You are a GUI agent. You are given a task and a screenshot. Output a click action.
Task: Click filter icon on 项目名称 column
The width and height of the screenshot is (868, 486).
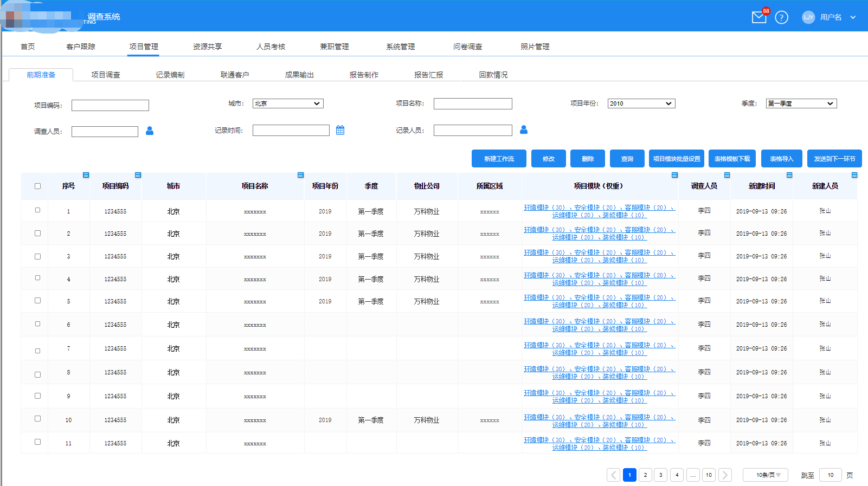pos(300,175)
